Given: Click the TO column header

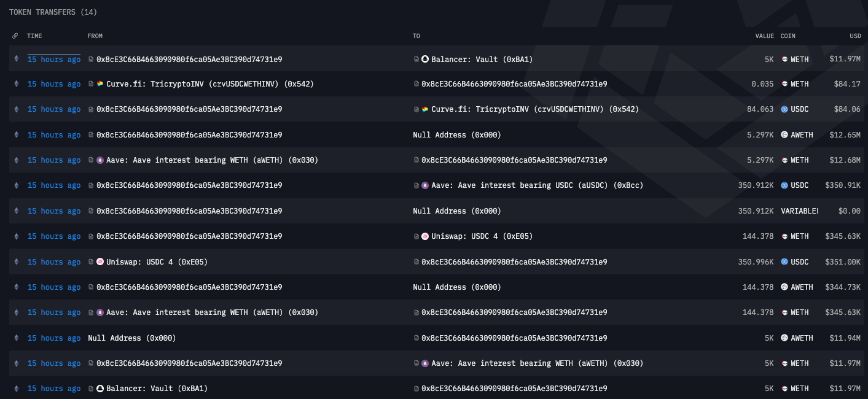Looking at the screenshot, I should [416, 36].
